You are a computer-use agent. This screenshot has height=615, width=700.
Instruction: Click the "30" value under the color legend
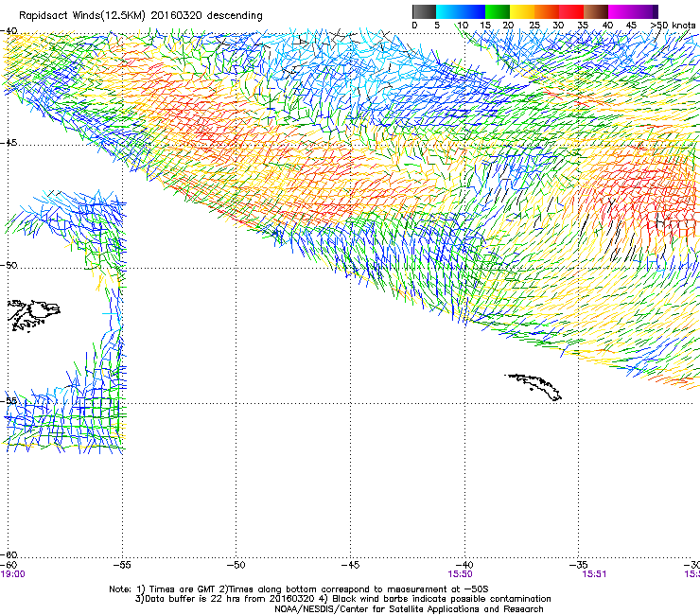click(x=558, y=26)
